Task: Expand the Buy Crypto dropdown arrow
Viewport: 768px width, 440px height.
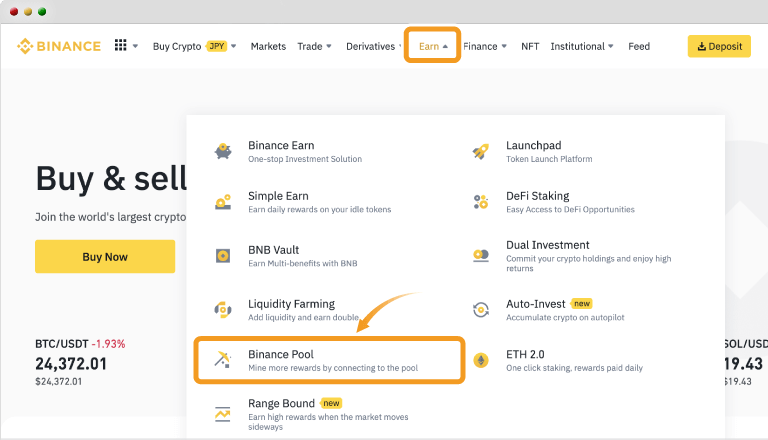Action: click(234, 47)
